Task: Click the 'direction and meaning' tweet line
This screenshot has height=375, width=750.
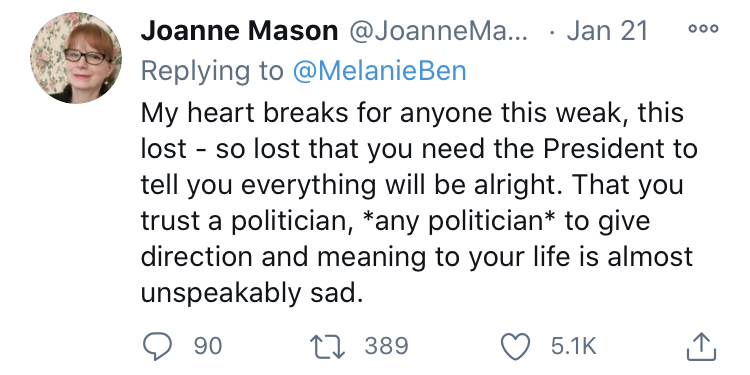Action: point(417,257)
